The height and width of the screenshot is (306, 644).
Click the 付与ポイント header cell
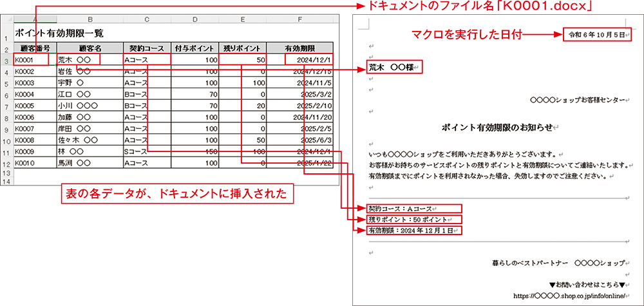coord(195,48)
